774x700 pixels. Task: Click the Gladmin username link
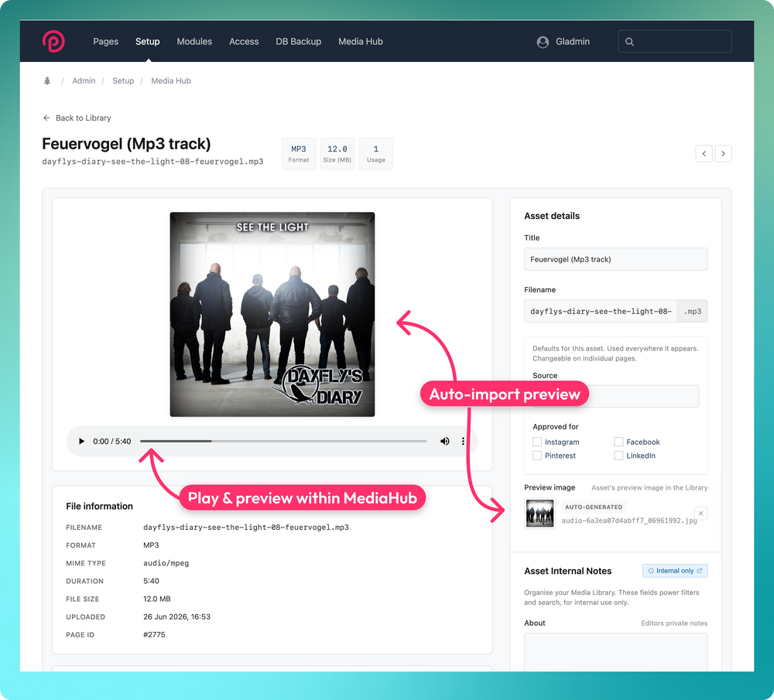573,42
